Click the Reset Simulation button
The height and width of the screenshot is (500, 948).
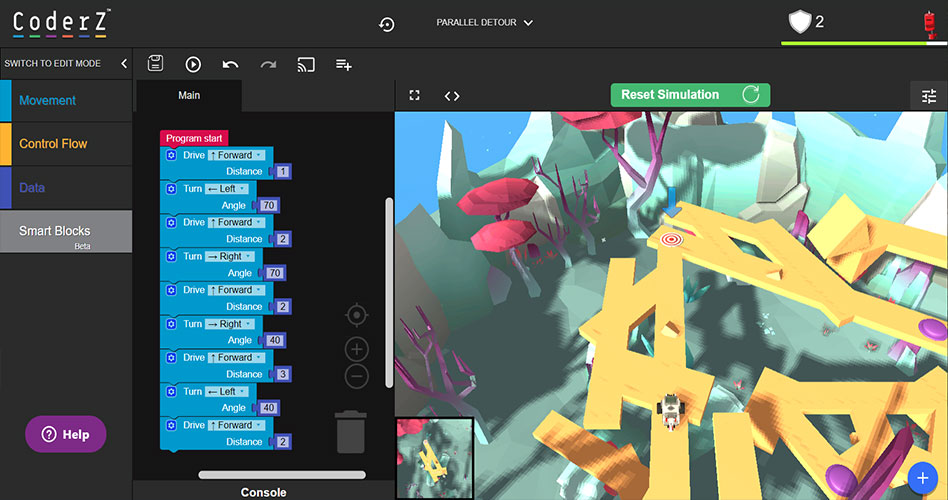tap(690, 95)
